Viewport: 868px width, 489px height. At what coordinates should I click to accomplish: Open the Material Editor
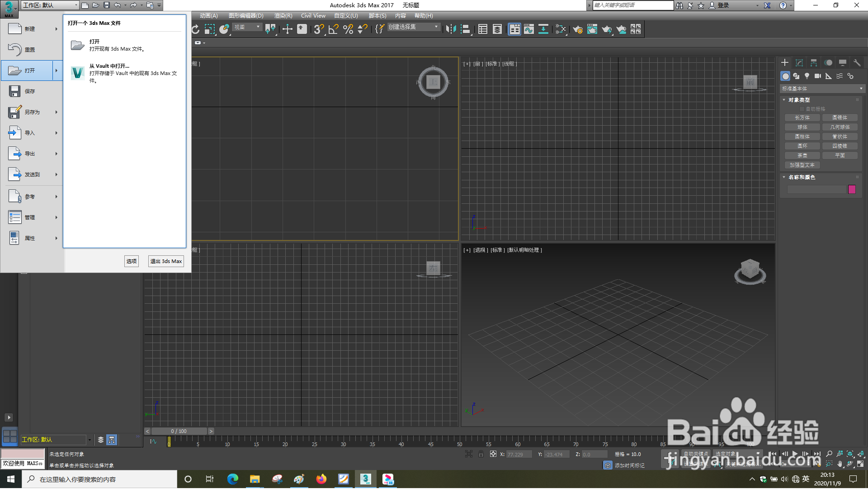click(561, 29)
